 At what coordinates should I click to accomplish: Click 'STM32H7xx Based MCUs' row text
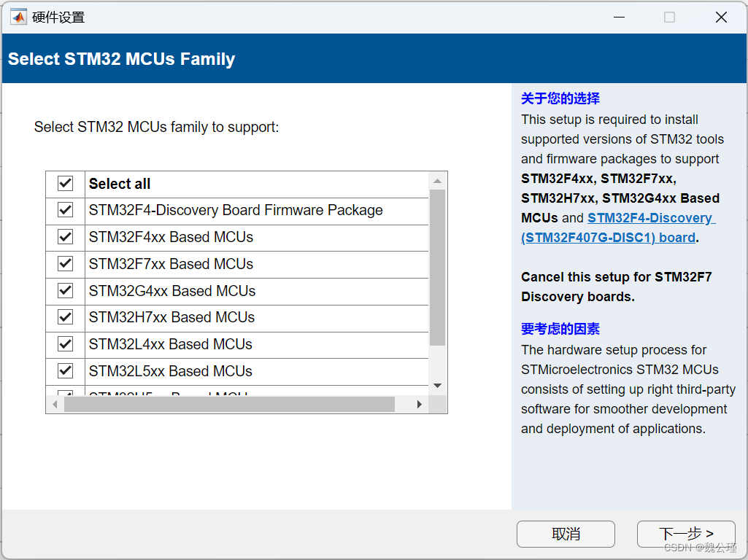pos(171,317)
